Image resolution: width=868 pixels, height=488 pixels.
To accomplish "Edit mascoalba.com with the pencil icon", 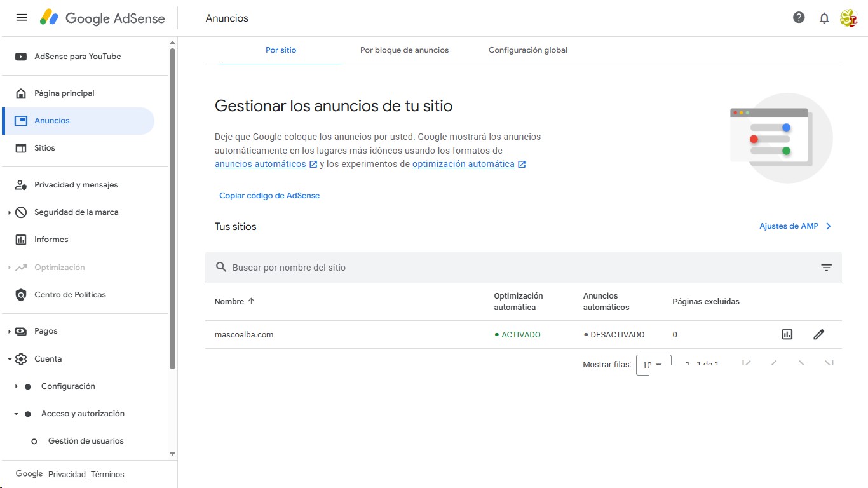I will tap(818, 334).
